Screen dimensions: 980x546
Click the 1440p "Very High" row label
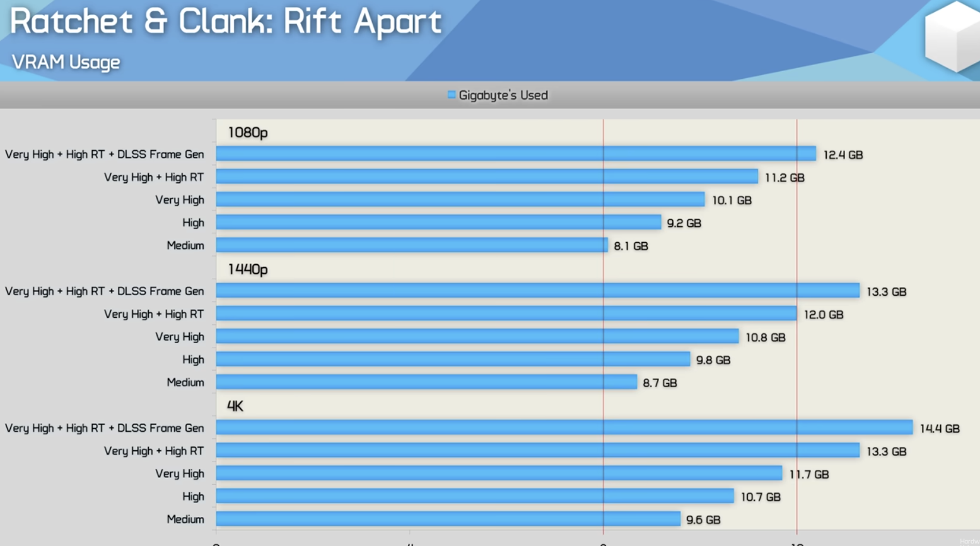click(180, 337)
